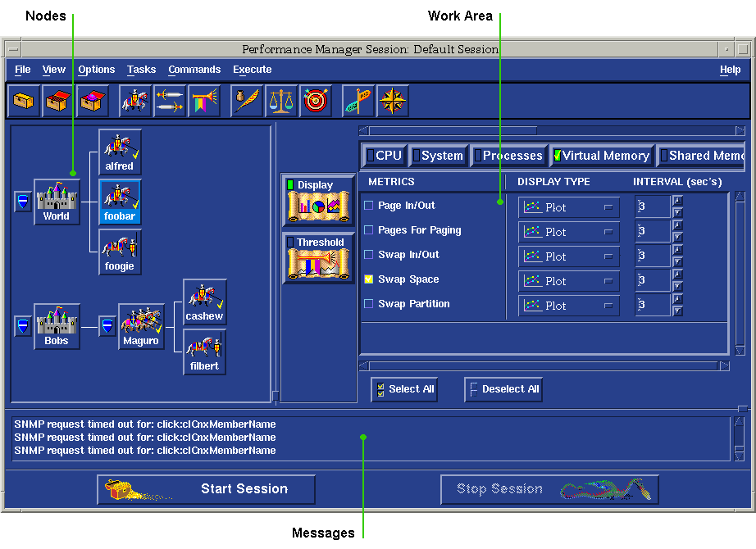The height and width of the screenshot is (549, 756).
Task: Click the quill pen toolbar icon
Action: [247, 102]
